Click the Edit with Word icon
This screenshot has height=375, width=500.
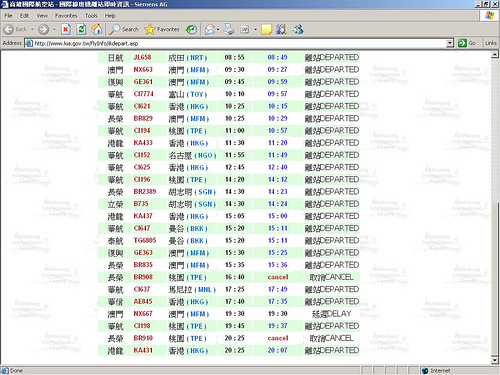coord(245,30)
